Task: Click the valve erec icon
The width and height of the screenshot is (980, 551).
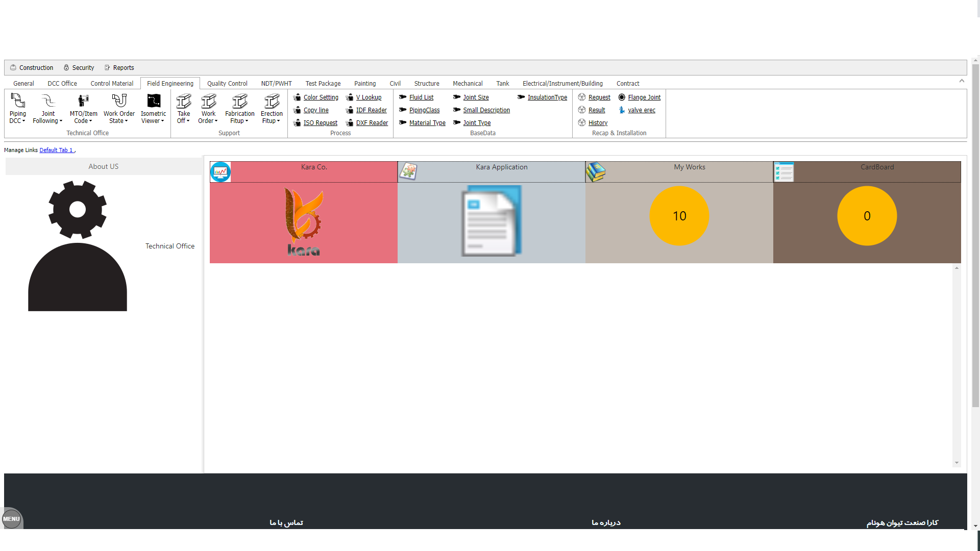Action: pos(622,110)
